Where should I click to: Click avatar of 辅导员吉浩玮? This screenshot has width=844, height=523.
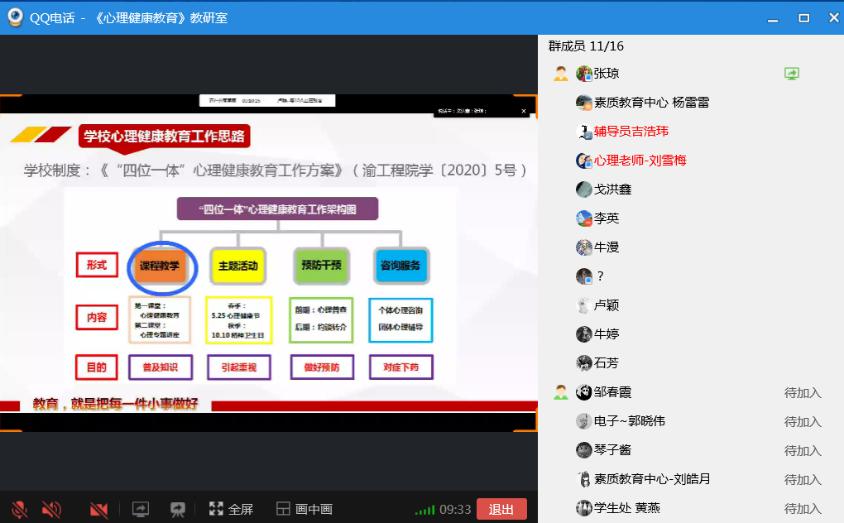pyautogui.click(x=584, y=131)
